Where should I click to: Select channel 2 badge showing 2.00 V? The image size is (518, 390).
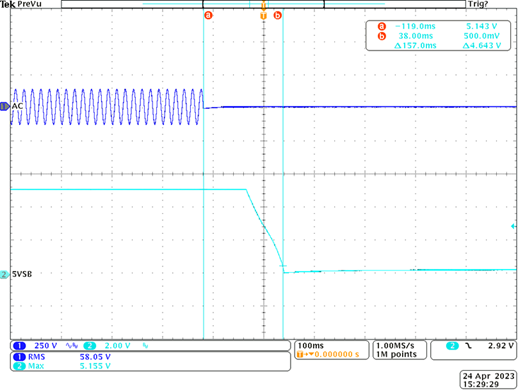90,346
